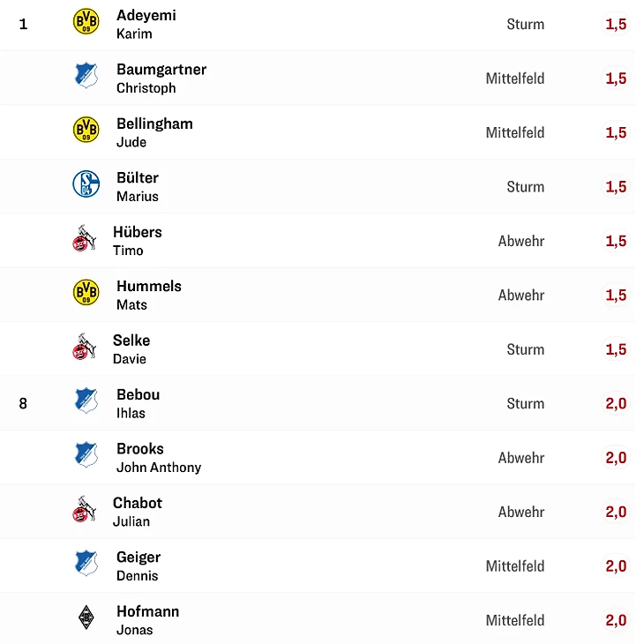
Task: Click the Gladbach diamond logo beside Hofmann
Action: tap(86, 618)
